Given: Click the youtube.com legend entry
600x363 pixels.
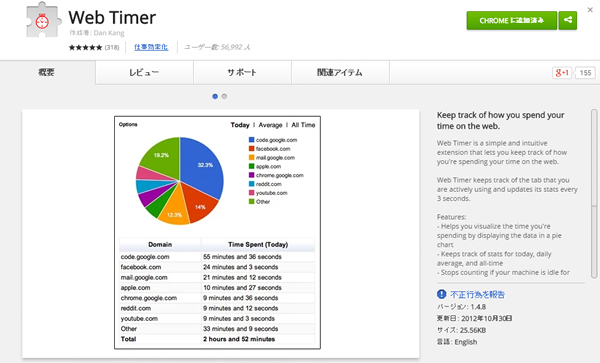Looking at the screenshot, I should [268, 193].
